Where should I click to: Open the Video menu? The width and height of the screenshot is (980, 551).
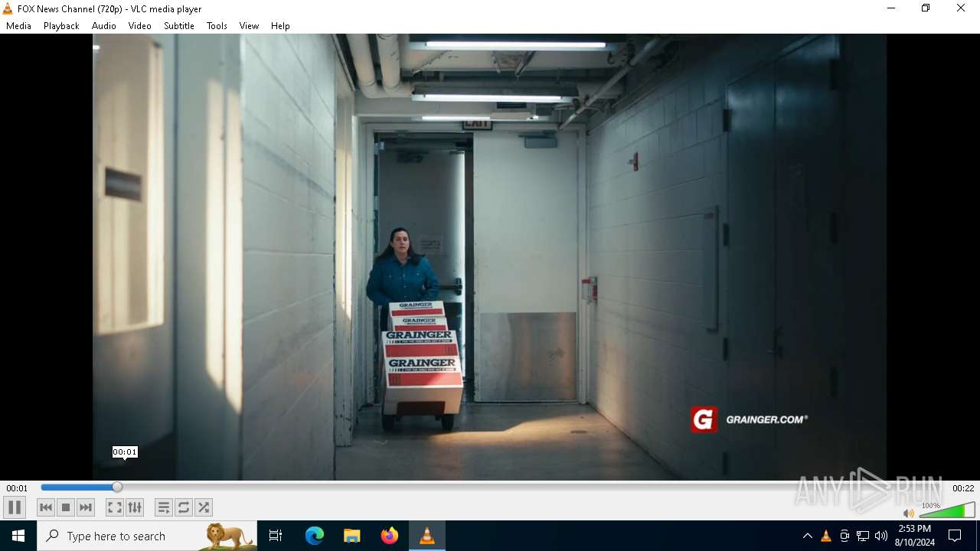140,26
